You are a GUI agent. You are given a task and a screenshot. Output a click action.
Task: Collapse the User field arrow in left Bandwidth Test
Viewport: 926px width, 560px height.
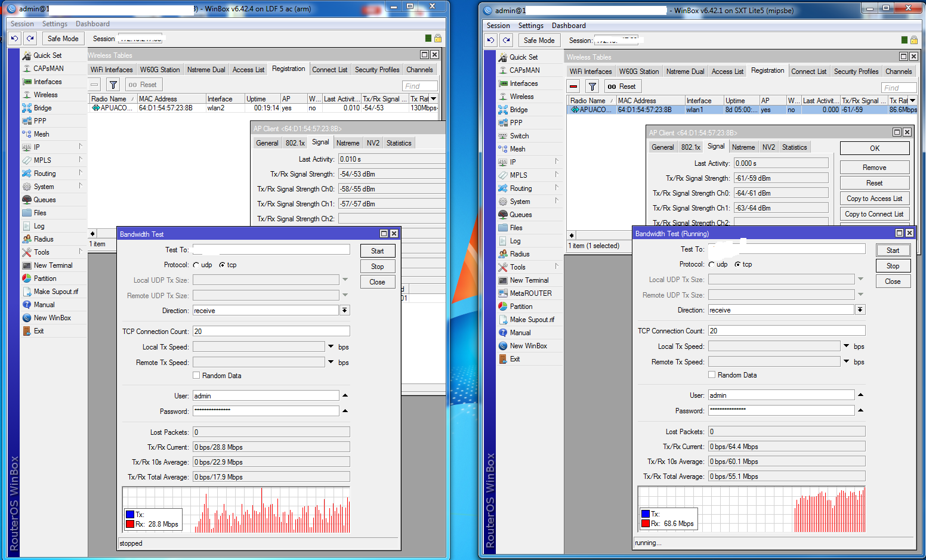(345, 395)
